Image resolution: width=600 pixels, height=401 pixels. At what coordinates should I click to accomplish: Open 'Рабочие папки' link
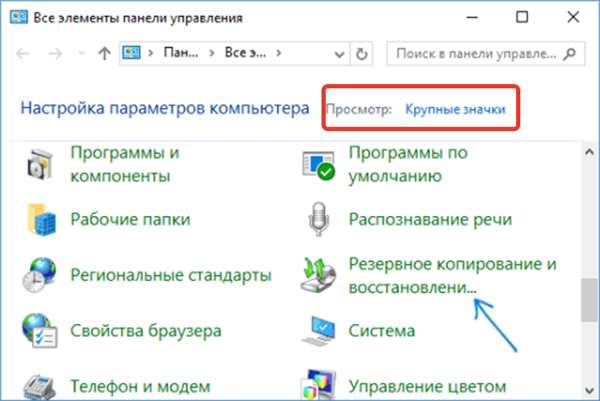130,219
